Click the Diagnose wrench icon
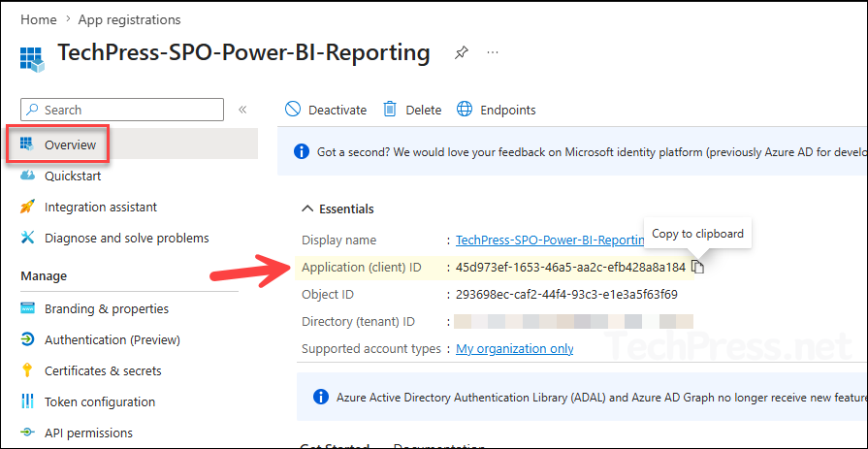Screen dimensions: 868x449 (x=27, y=238)
